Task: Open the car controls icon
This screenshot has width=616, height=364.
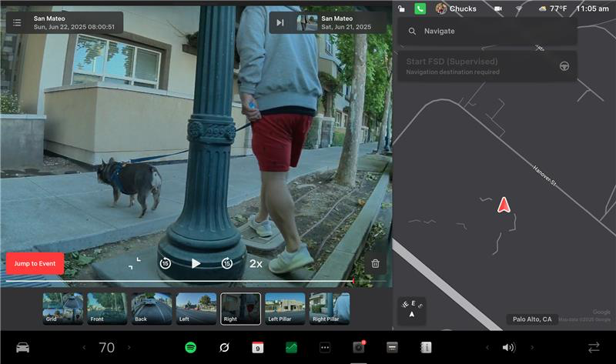Action: (22, 348)
